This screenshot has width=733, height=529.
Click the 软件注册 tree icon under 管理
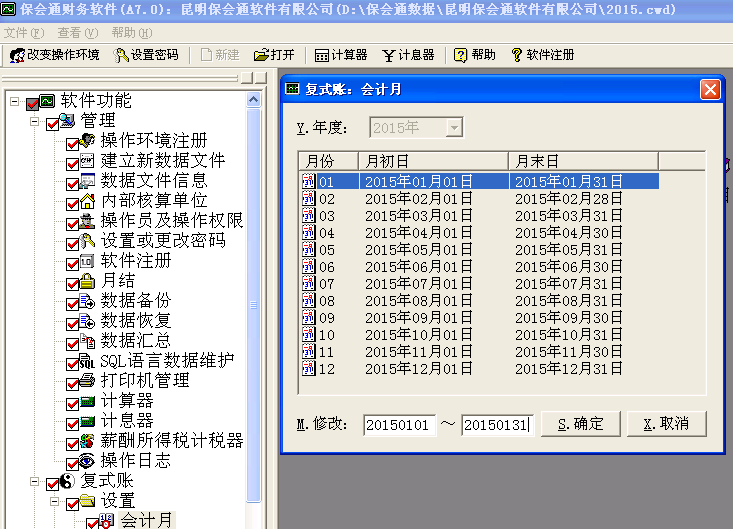(87, 260)
